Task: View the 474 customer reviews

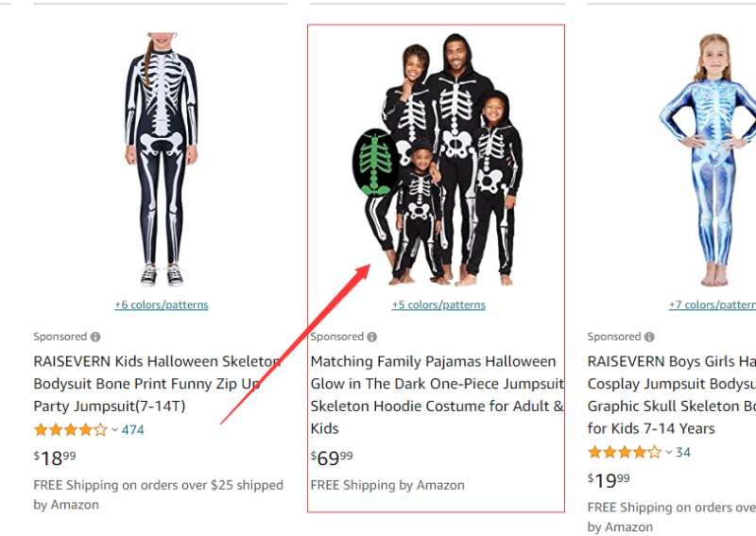Action: tap(133, 430)
